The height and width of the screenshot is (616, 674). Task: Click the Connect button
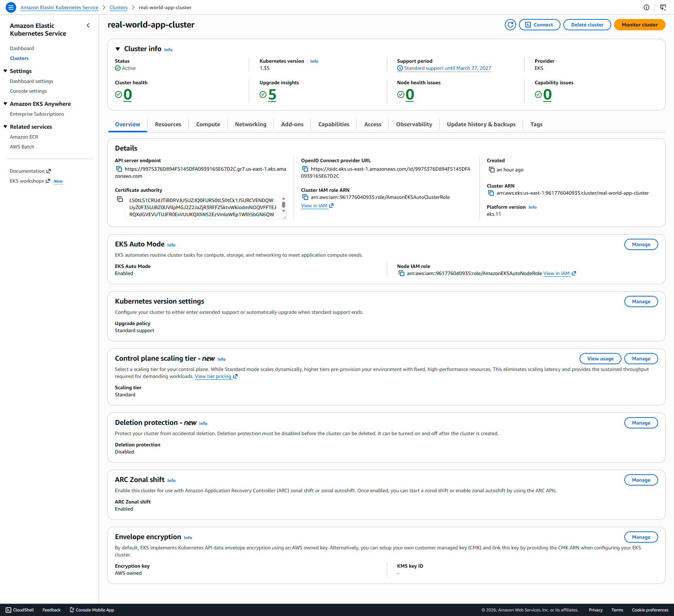[539, 25]
